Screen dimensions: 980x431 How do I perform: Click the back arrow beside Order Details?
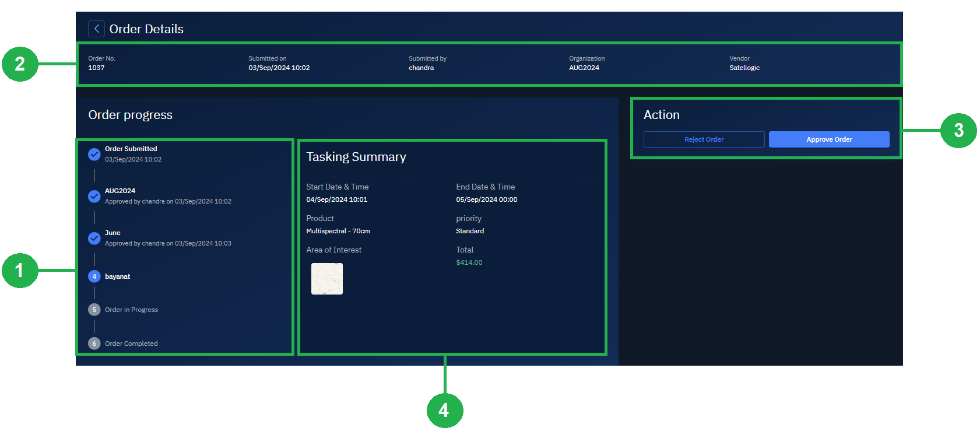[x=96, y=29]
